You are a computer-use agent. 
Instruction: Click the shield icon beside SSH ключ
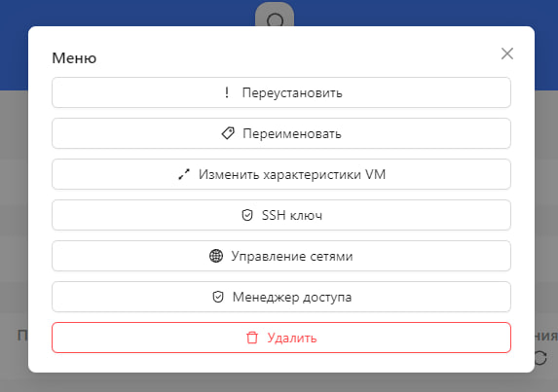pos(247,215)
